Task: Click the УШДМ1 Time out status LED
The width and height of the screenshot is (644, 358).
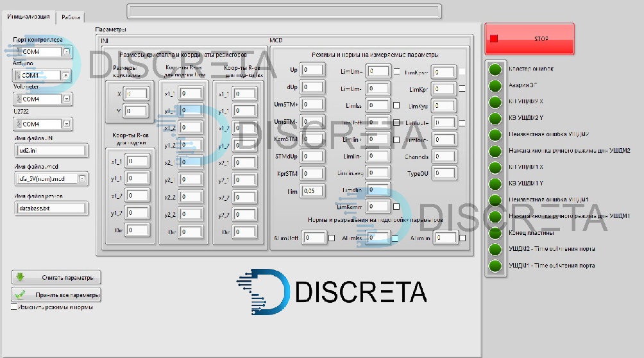Action: click(495, 266)
